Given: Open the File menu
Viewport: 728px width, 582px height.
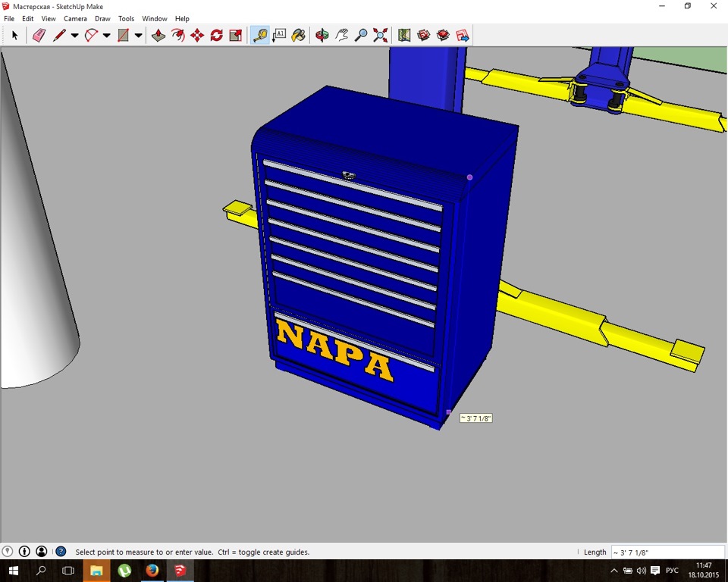Looking at the screenshot, I should 9,18.
